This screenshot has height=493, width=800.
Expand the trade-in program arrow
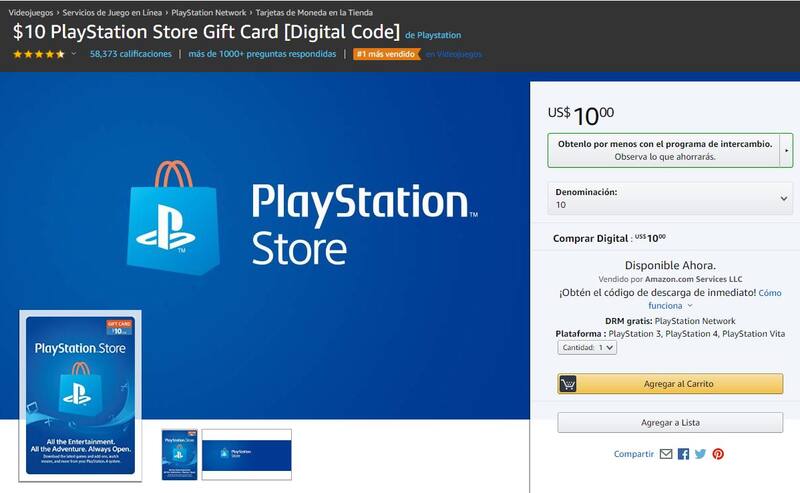click(x=786, y=151)
